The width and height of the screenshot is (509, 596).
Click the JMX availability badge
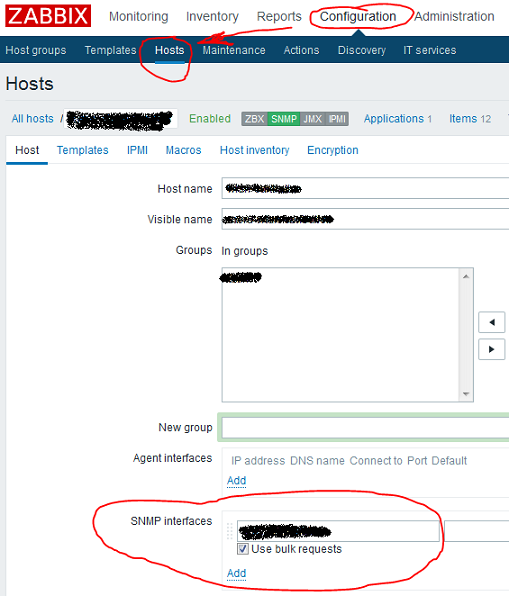(312, 119)
